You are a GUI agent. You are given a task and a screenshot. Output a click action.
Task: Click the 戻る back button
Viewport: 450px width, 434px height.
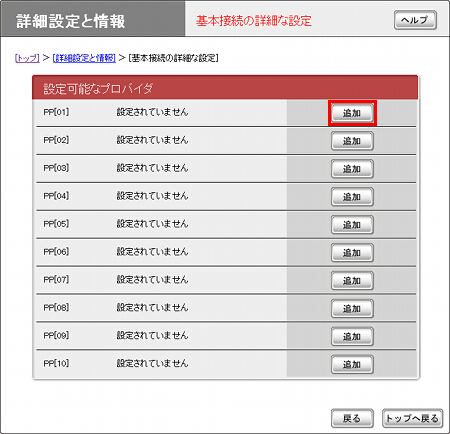tap(352, 418)
